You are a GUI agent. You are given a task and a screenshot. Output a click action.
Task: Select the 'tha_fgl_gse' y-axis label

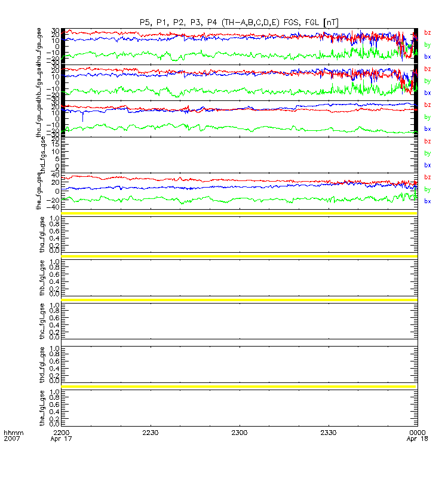pos(42,234)
